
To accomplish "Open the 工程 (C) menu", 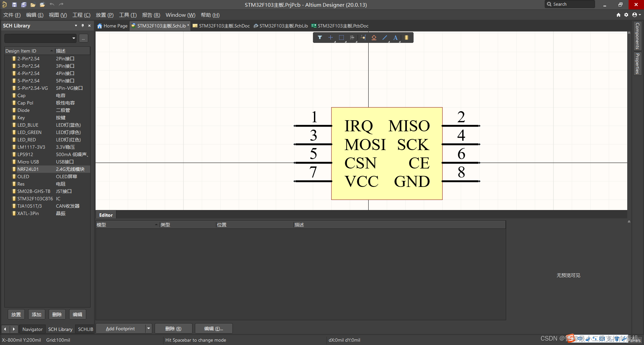I will [x=82, y=15].
